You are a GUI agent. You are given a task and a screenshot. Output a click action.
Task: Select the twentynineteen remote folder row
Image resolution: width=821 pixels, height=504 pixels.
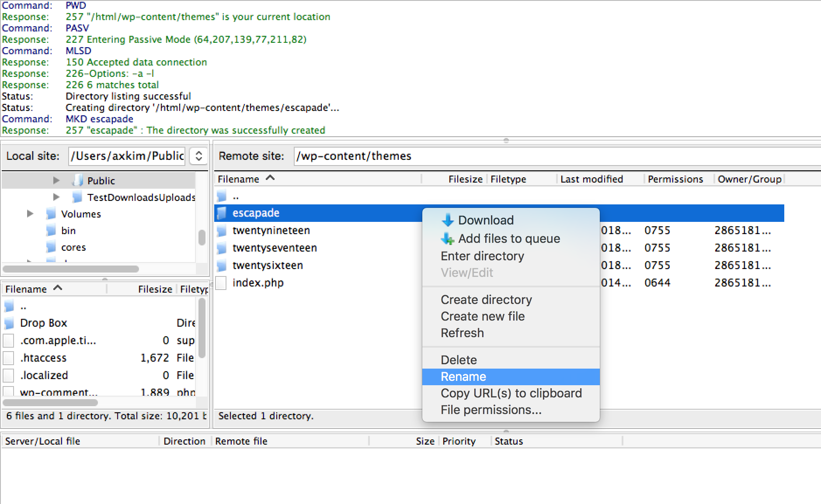499,231
